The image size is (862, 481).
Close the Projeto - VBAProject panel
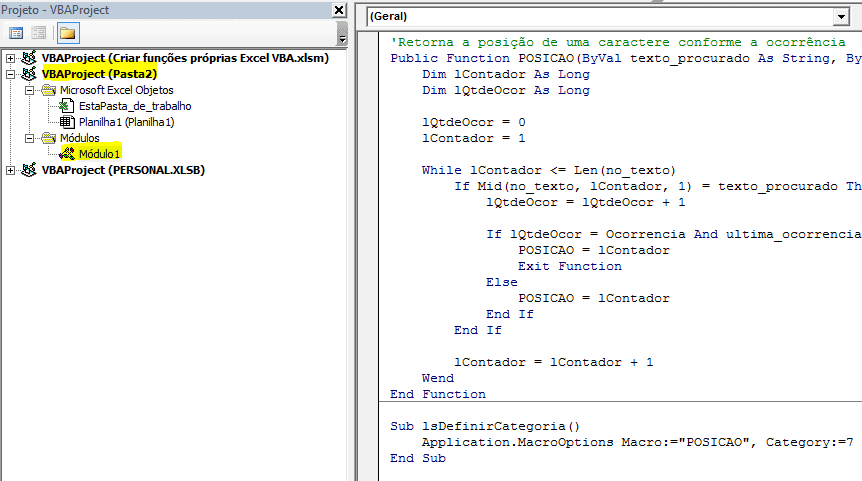pyautogui.click(x=340, y=10)
